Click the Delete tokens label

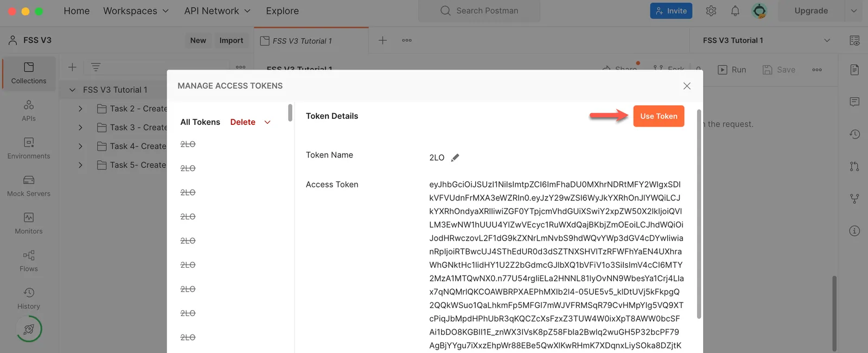coord(242,122)
